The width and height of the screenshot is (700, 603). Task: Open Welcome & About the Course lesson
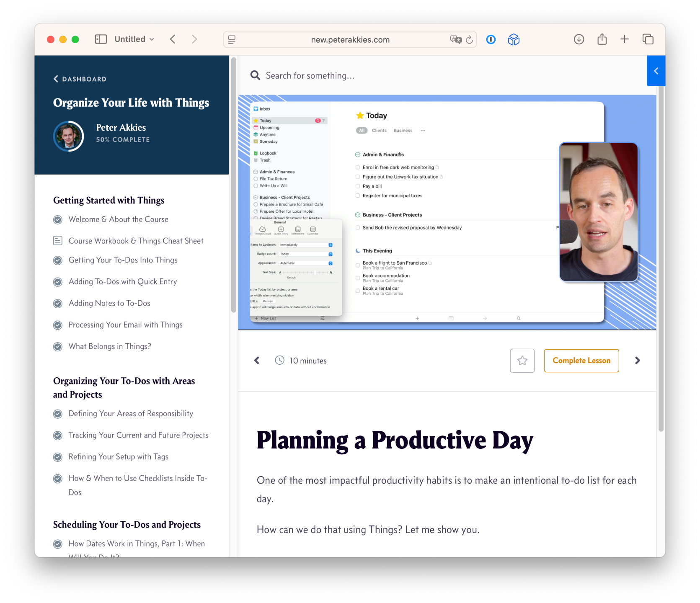pos(118,219)
